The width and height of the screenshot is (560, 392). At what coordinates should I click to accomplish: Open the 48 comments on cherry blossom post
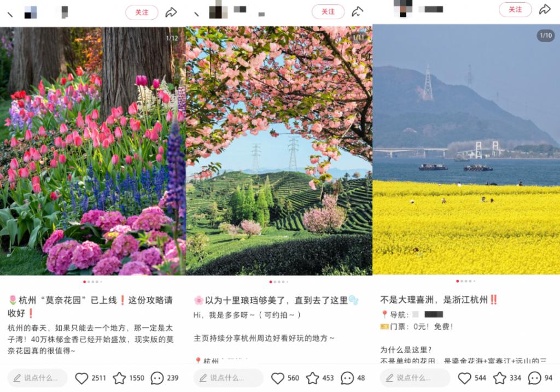point(347,378)
